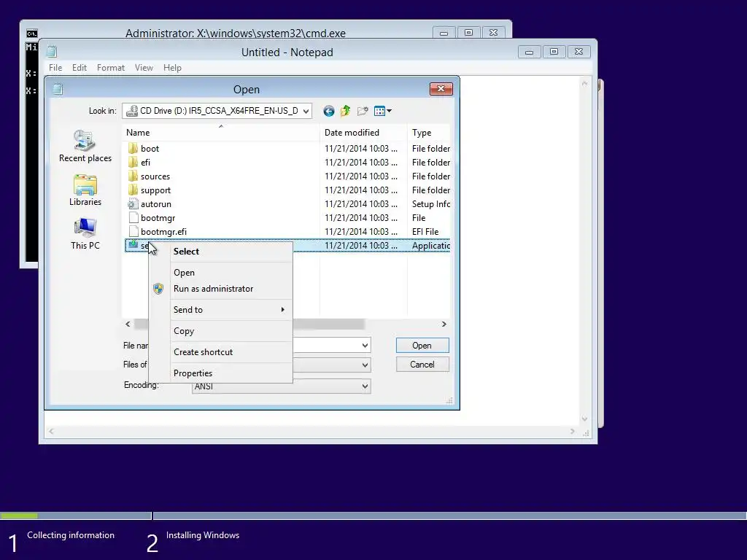Select the autorun setup info file icon
Viewport: 747px width, 560px height.
click(x=133, y=204)
